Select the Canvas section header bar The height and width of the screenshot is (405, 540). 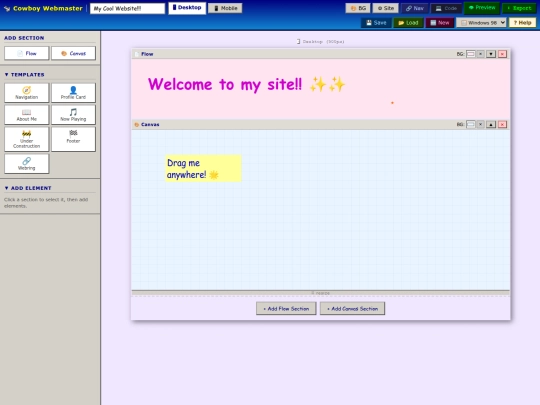(x=321, y=124)
